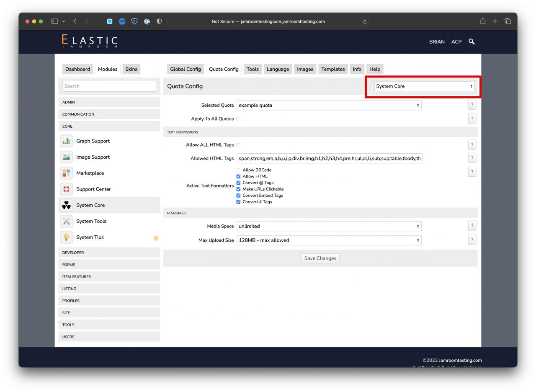Click the System Tips lightbulb icon
This screenshot has height=392, width=536.
pos(67,237)
